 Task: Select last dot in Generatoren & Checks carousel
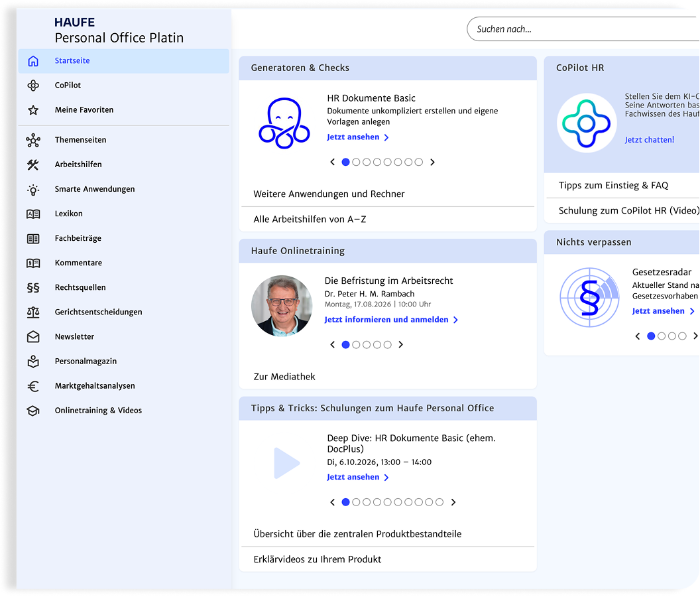tap(419, 163)
